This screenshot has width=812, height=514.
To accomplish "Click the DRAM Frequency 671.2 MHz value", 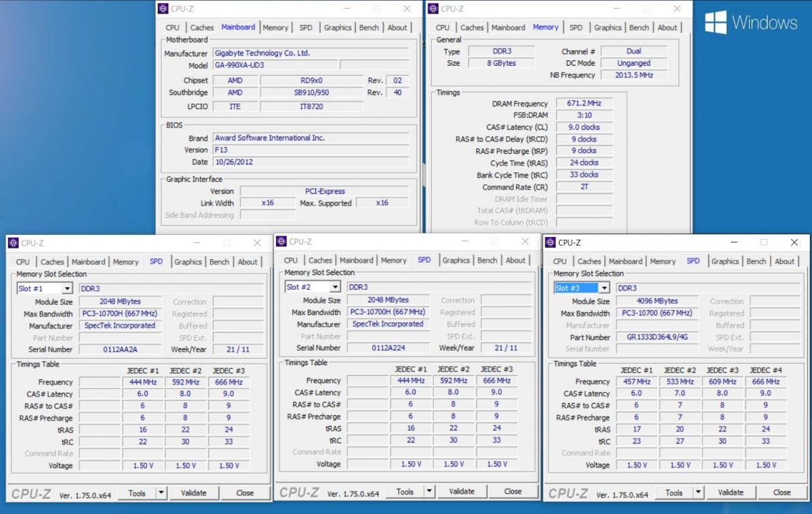I will (585, 104).
